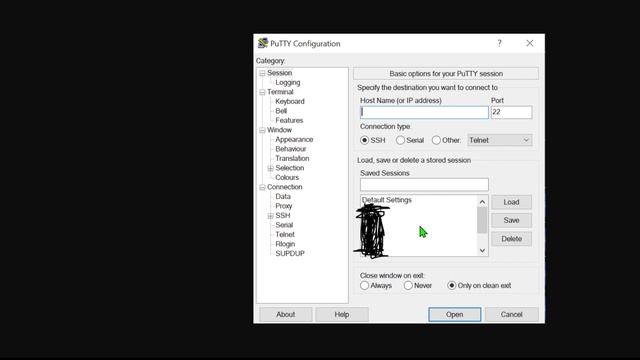Open Features settings
Viewport: 640px width, 360px height.
[x=289, y=120]
